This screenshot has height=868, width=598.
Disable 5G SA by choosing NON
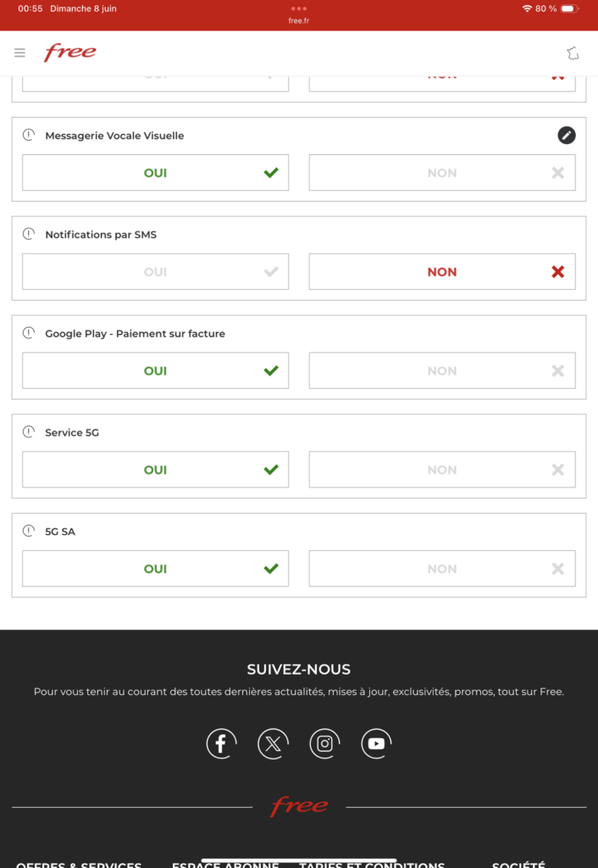pyautogui.click(x=441, y=569)
